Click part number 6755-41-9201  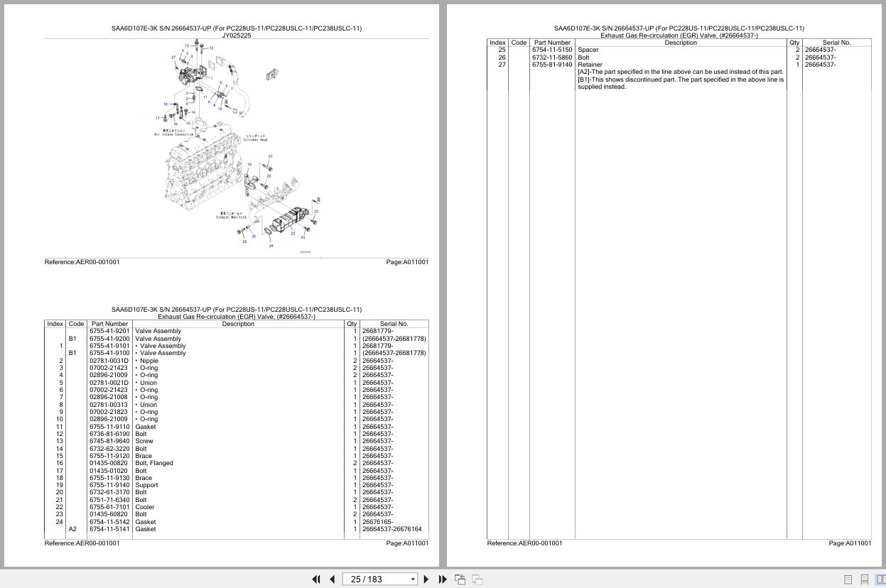pos(109,331)
